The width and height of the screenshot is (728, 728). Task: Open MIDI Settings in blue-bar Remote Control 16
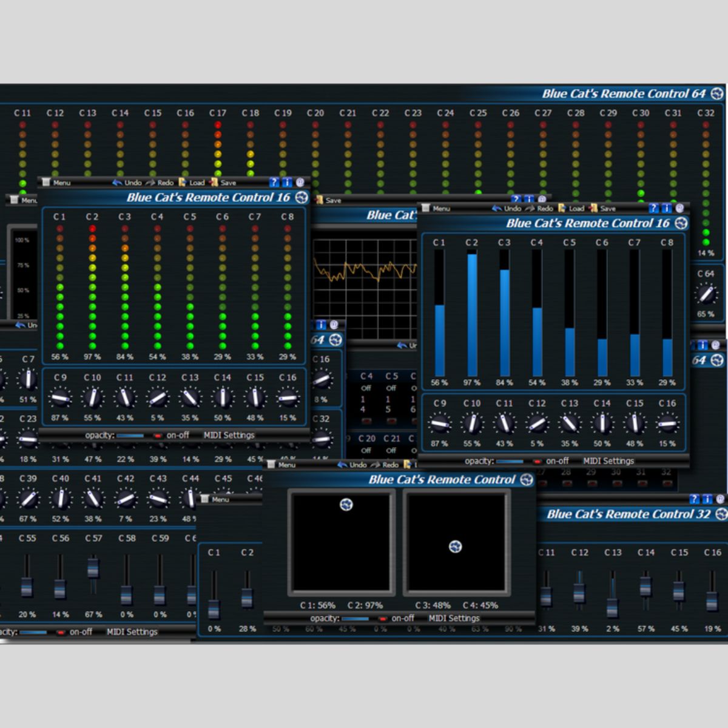[608, 461]
